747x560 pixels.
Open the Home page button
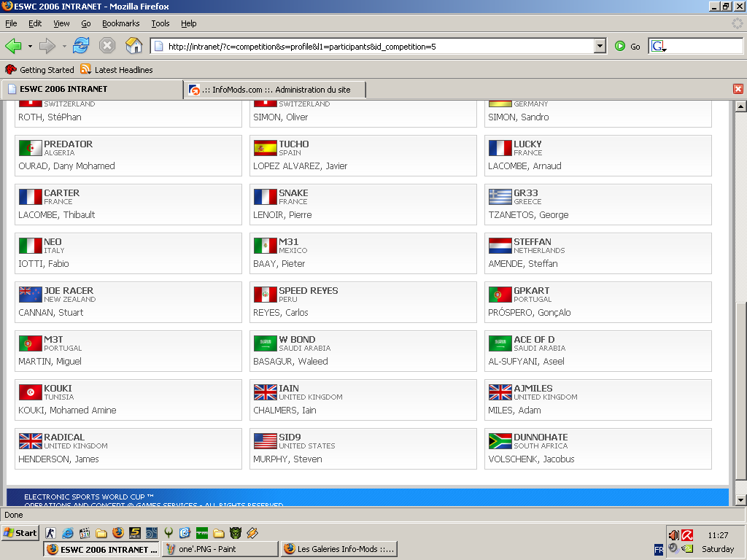pyautogui.click(x=134, y=46)
